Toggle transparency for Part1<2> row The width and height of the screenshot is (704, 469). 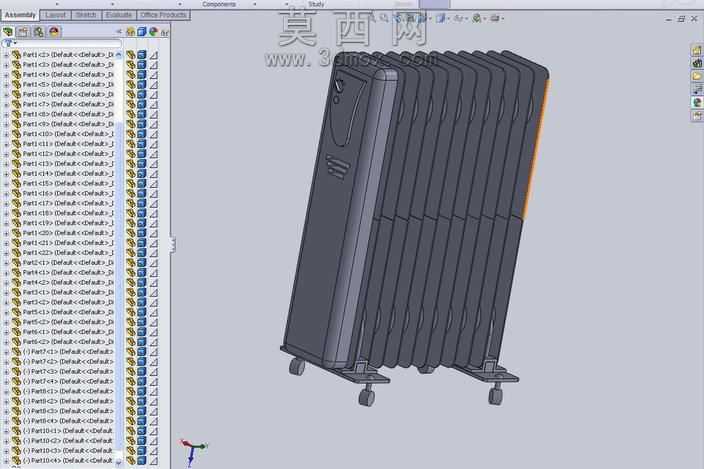[x=154, y=55]
